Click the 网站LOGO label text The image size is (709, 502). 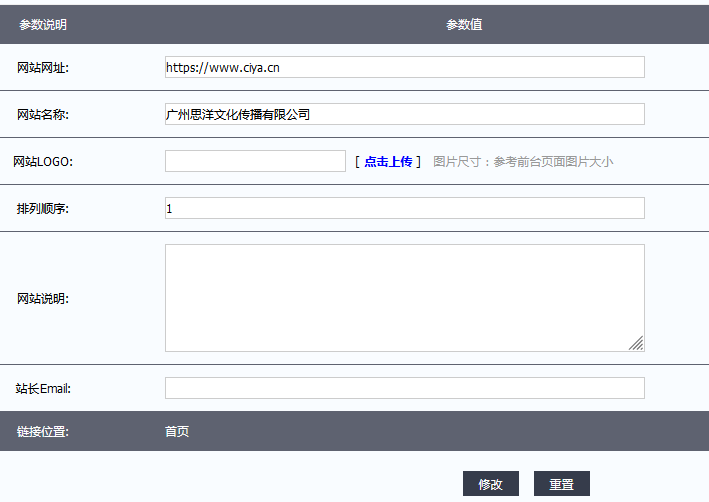[x=43, y=161]
